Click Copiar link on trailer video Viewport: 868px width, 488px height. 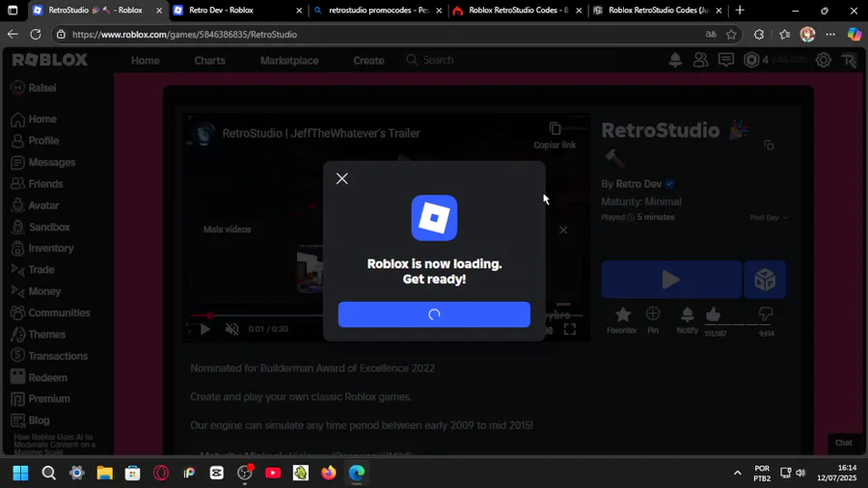click(x=555, y=136)
